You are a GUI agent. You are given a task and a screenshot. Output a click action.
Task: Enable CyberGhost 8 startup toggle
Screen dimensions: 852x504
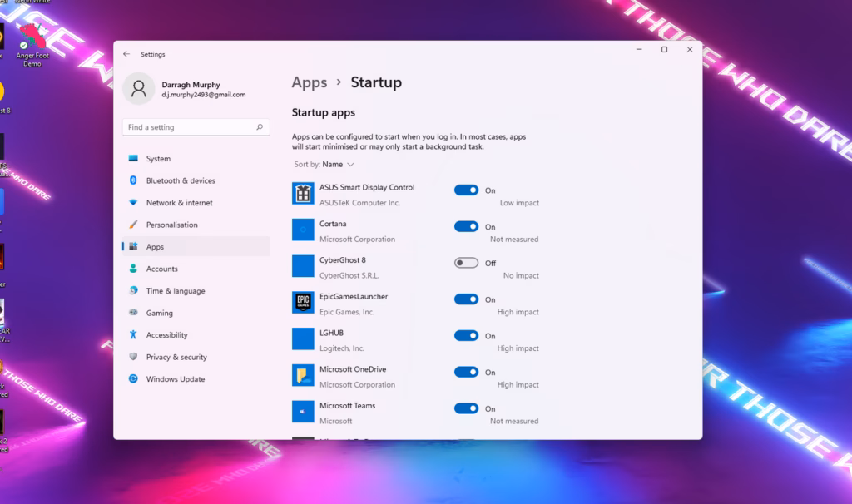point(466,263)
